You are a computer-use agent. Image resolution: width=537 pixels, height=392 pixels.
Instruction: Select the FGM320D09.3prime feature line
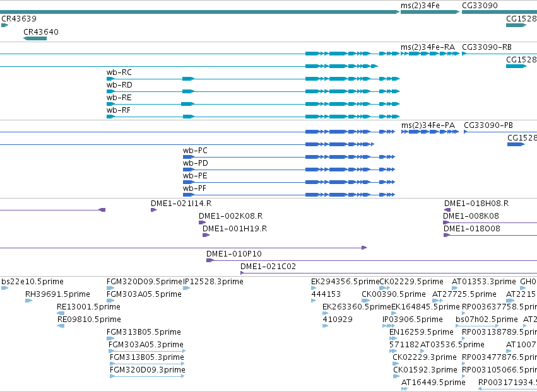tap(147, 376)
